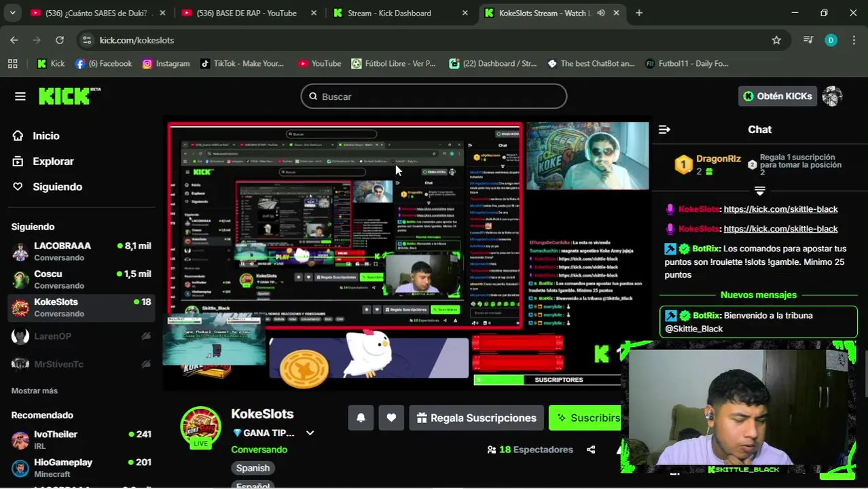Open Explorar in the sidebar

pos(43,162)
